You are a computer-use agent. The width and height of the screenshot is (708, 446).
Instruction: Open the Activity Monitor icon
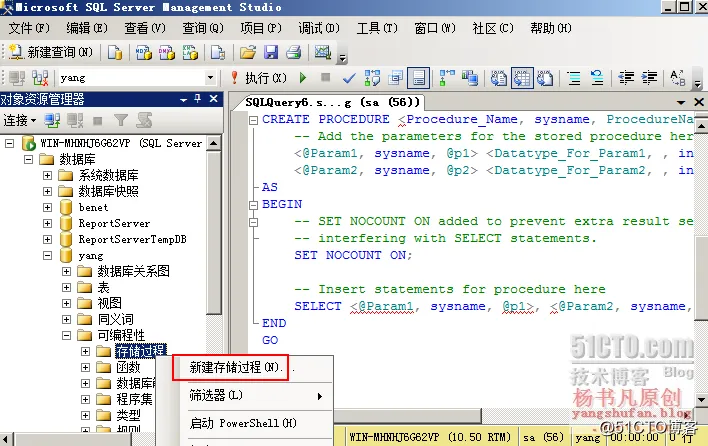point(323,52)
